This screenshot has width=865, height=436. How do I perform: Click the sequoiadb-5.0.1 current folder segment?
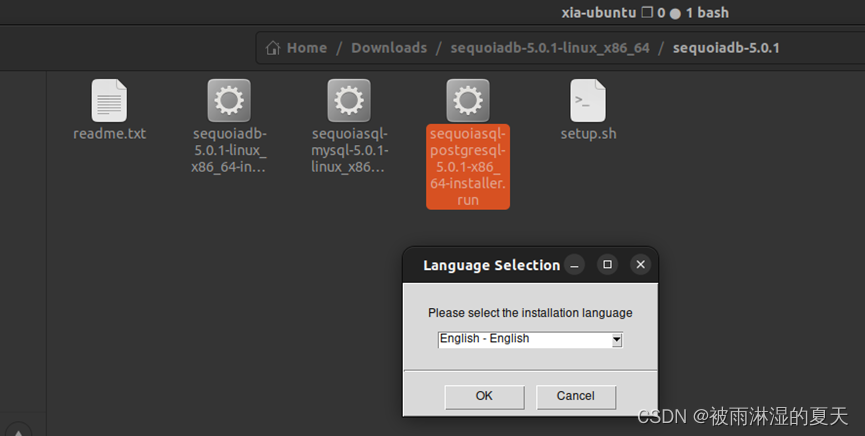tap(726, 48)
